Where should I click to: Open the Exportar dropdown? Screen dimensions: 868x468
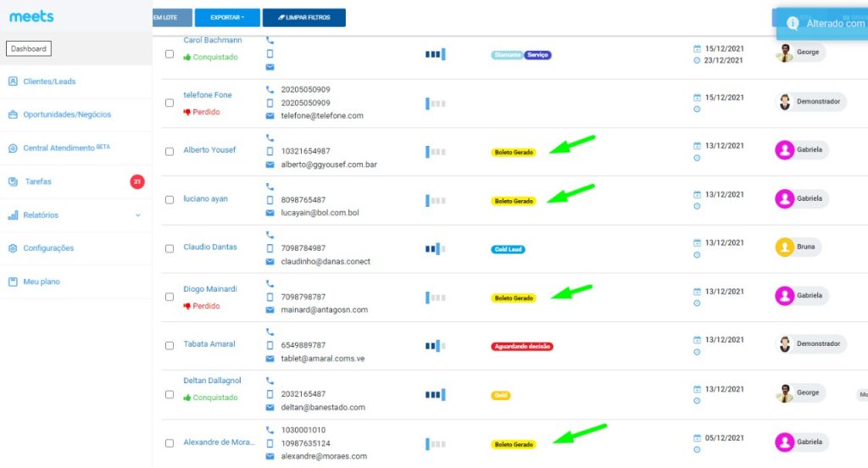[227, 17]
